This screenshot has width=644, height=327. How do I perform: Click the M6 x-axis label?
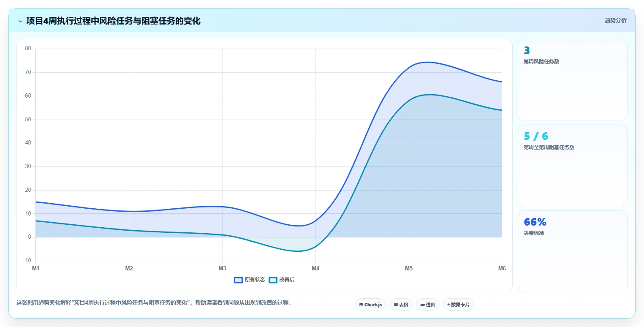coord(502,269)
